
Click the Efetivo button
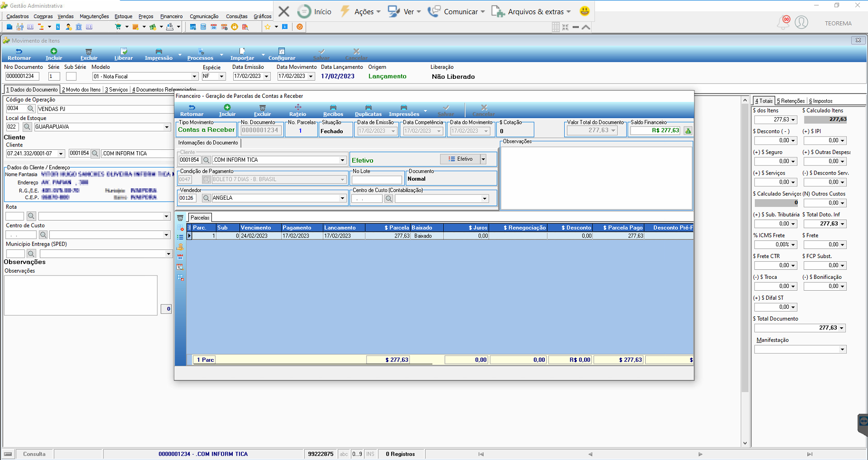[460, 159]
